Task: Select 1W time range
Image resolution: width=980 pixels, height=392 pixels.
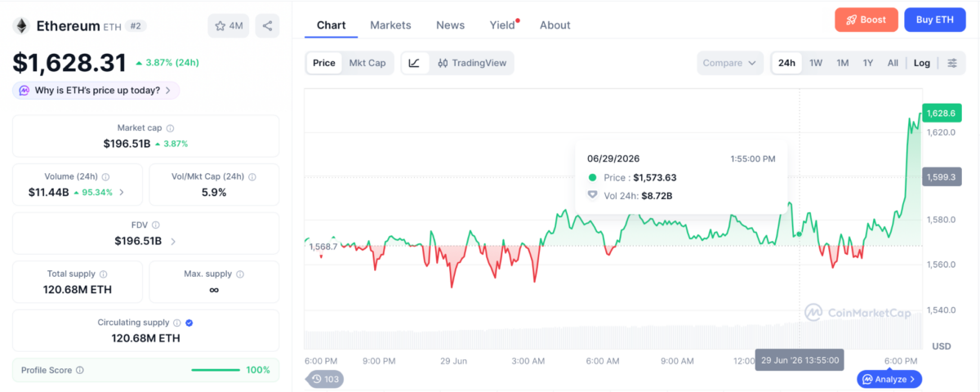Action: tap(816, 63)
